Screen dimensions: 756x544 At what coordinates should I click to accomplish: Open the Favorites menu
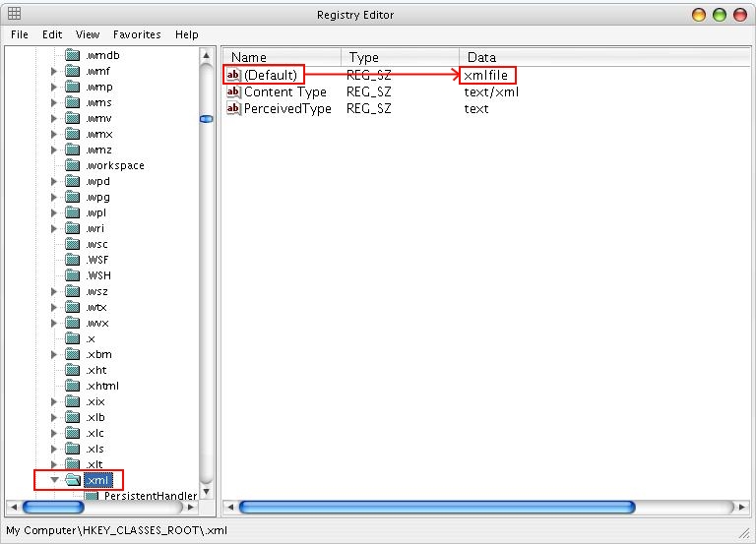click(x=137, y=34)
